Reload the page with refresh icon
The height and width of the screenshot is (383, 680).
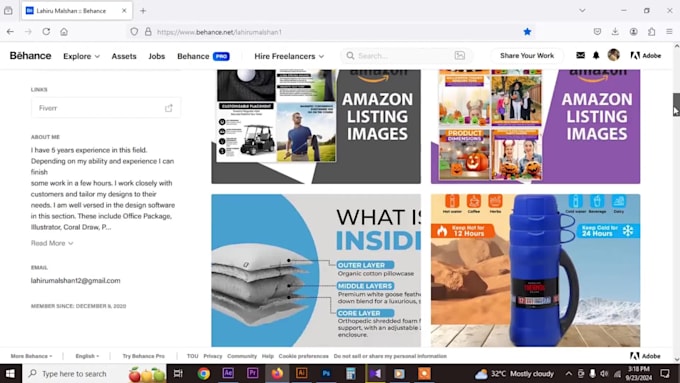(46, 32)
